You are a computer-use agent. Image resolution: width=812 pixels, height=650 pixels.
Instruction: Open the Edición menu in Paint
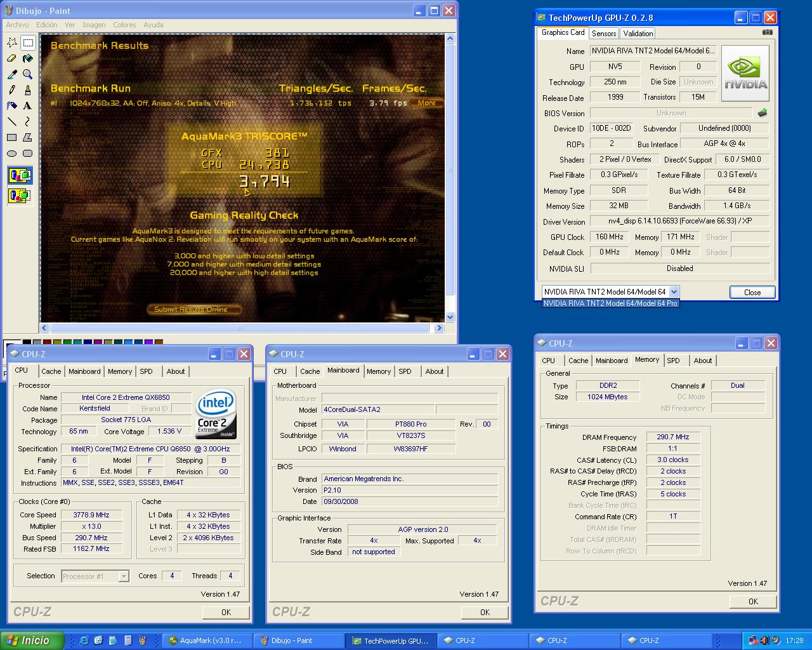pos(47,25)
